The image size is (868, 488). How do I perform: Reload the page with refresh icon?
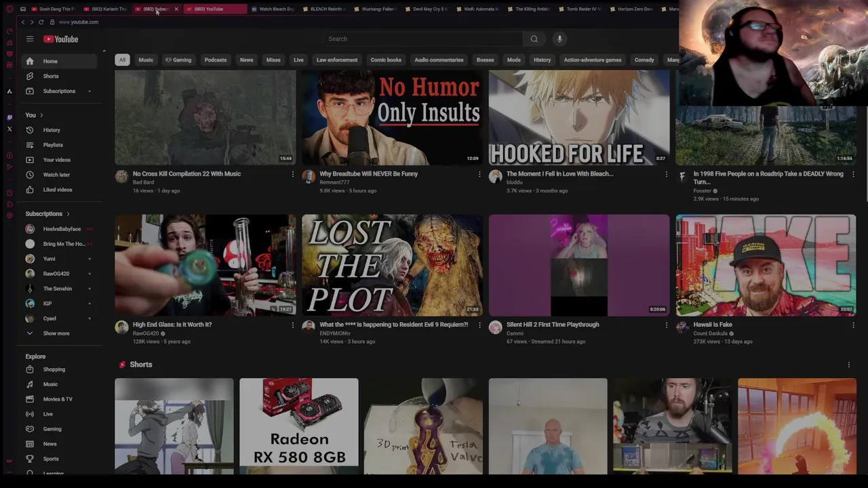point(41,22)
